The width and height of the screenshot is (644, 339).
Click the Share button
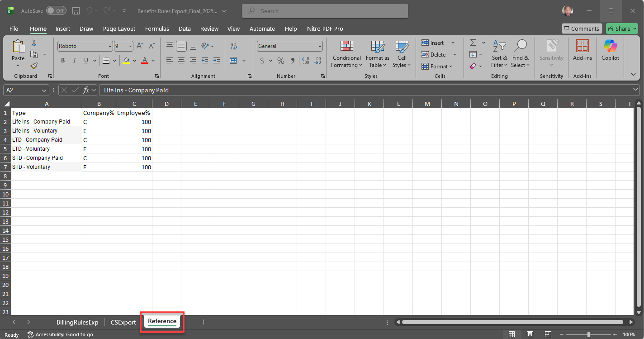point(622,29)
